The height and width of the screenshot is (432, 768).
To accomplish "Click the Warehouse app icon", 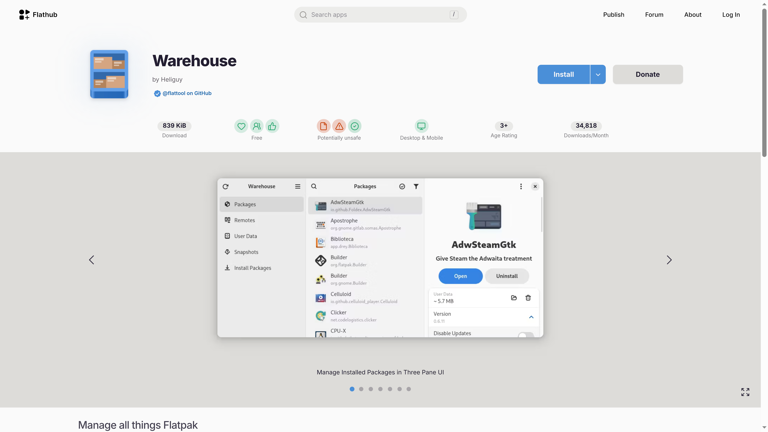I will (x=109, y=74).
